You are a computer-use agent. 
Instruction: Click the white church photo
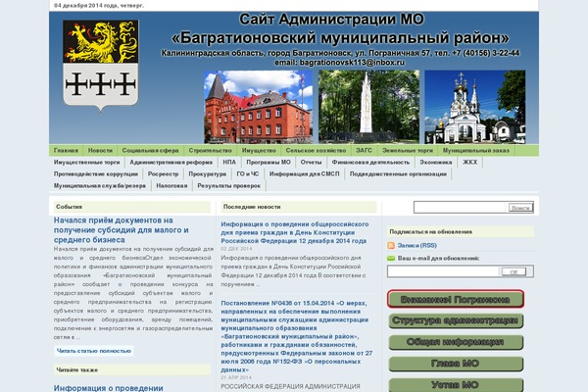[x=474, y=107]
